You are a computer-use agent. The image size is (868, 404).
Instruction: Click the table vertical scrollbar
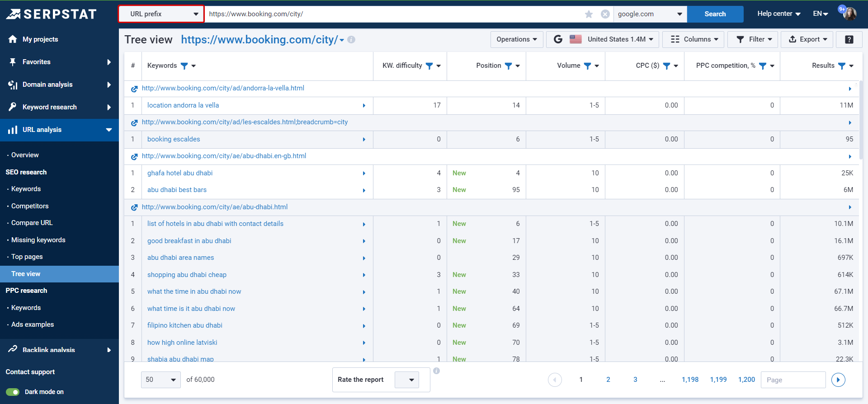click(861, 120)
